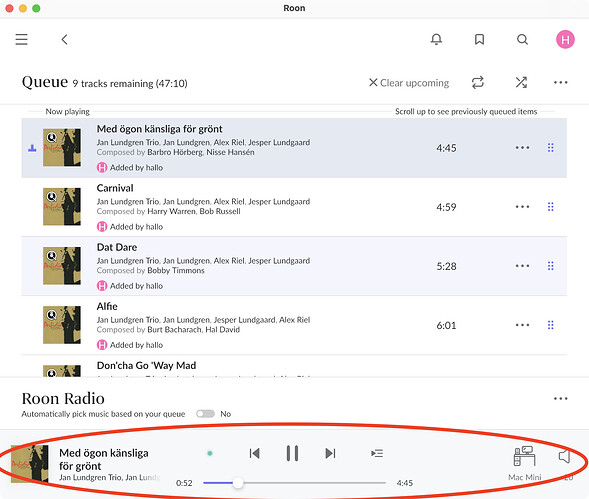Click now-playing indicator icon in first queue row
This screenshot has width=589, height=499.
[x=32, y=148]
